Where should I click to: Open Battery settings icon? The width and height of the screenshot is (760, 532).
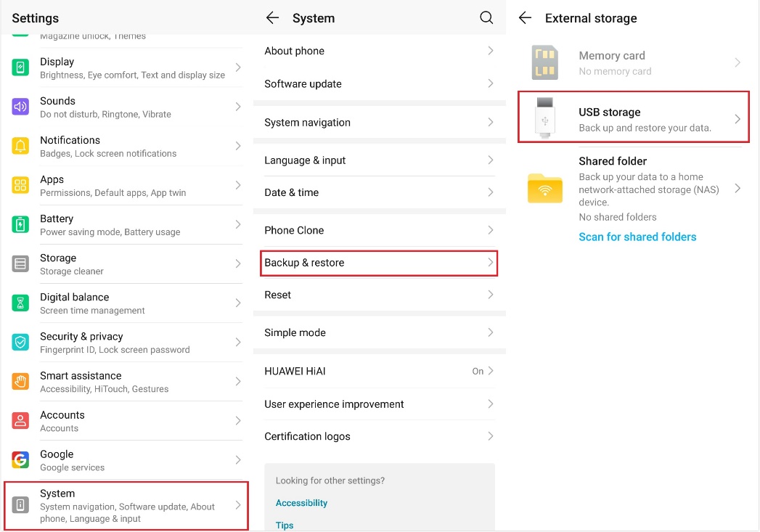20,224
